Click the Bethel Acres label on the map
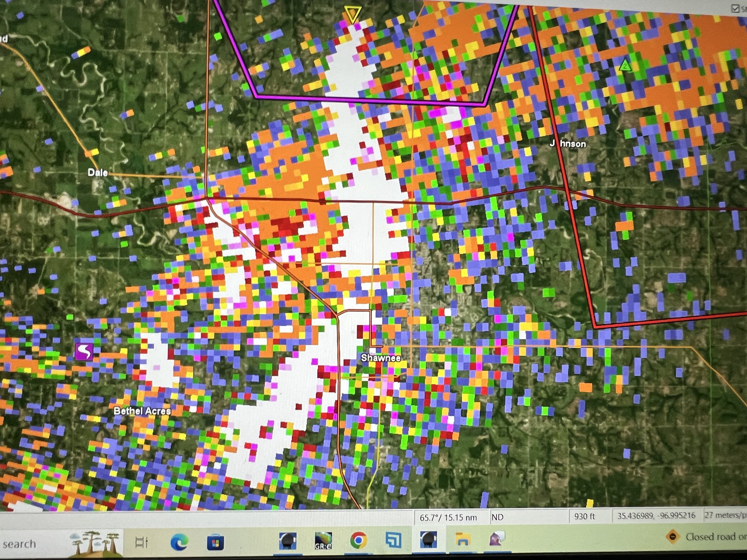 (142, 411)
